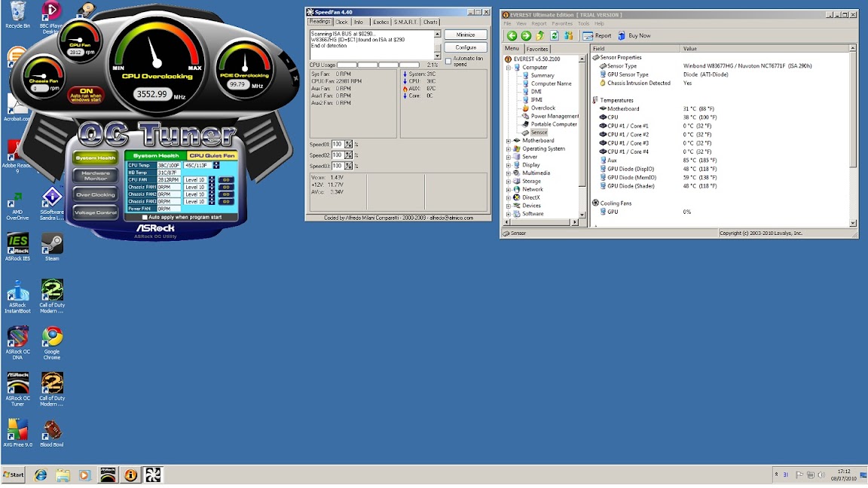
Task: Select the ASRock InstantBoot desktop shortcut
Action: coord(18,297)
